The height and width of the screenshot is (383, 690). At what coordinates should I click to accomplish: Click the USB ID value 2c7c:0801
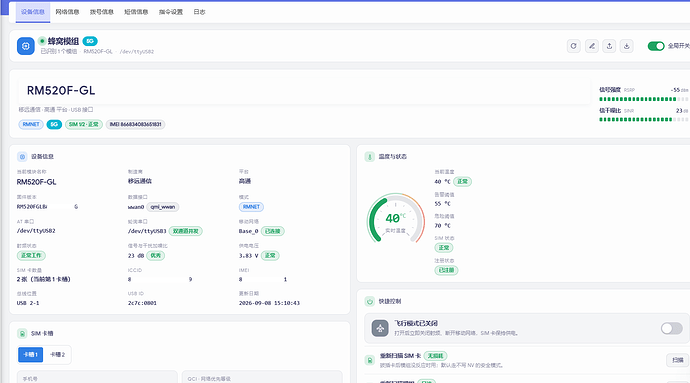142,303
